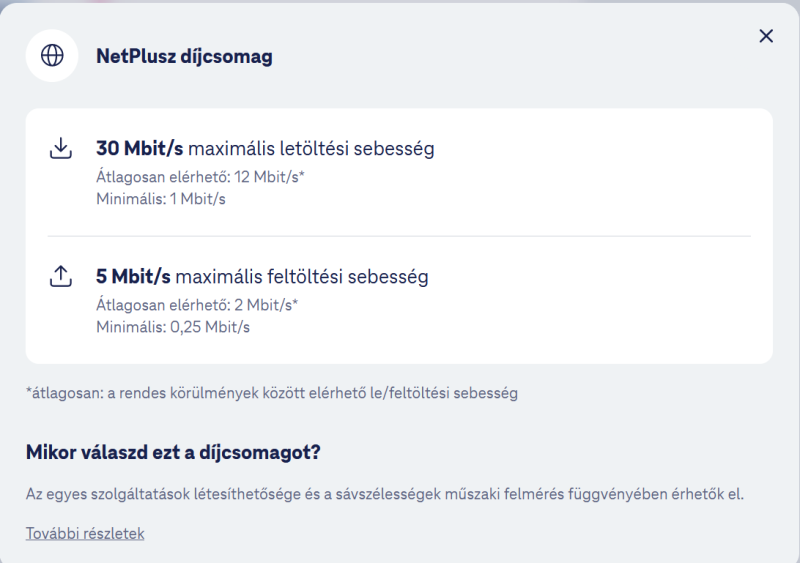Click Mikor válaszd ezt a díjcsomagot heading
Viewport: 800px width, 563px height.
[x=173, y=452]
